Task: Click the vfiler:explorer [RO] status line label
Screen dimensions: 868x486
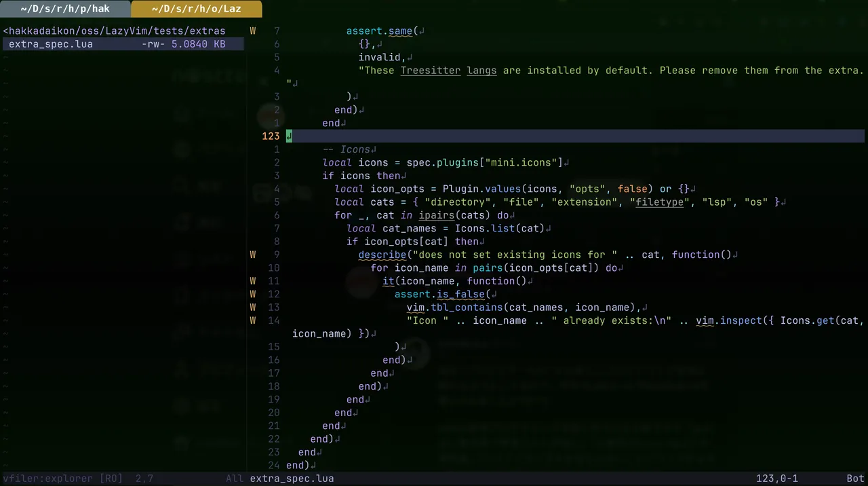Action: pos(63,479)
